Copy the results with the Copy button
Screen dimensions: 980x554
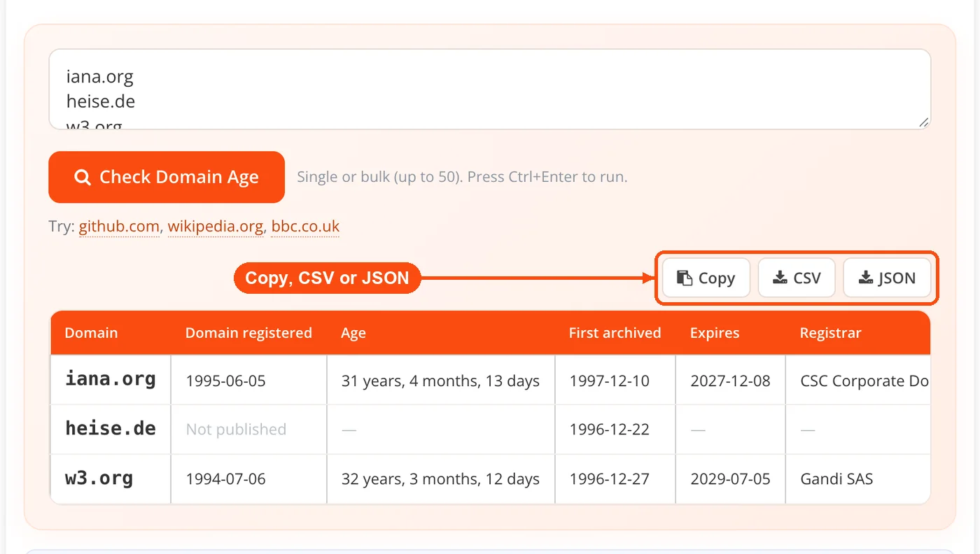coord(706,278)
